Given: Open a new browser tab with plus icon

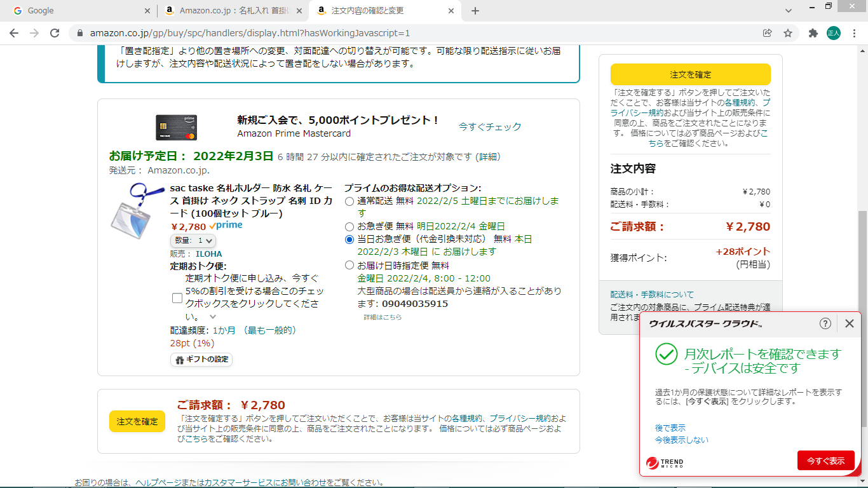Looking at the screenshot, I should pyautogui.click(x=475, y=11).
